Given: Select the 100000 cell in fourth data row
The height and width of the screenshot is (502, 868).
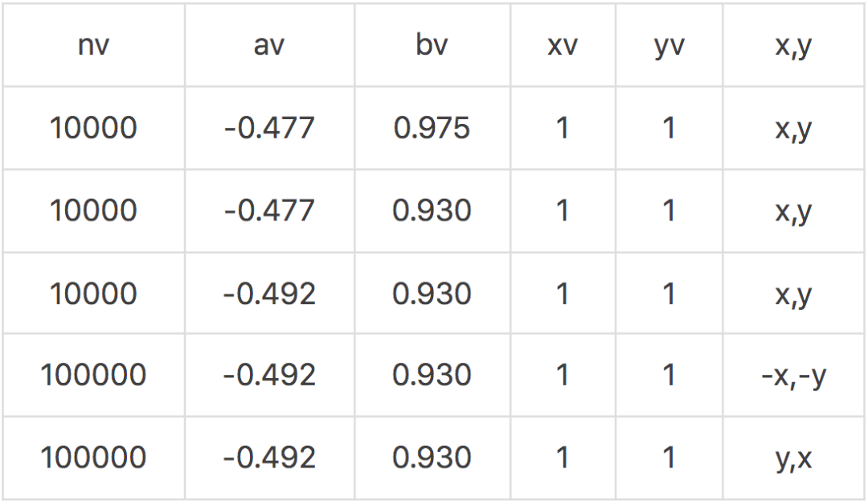Looking at the screenshot, I should (93, 376).
